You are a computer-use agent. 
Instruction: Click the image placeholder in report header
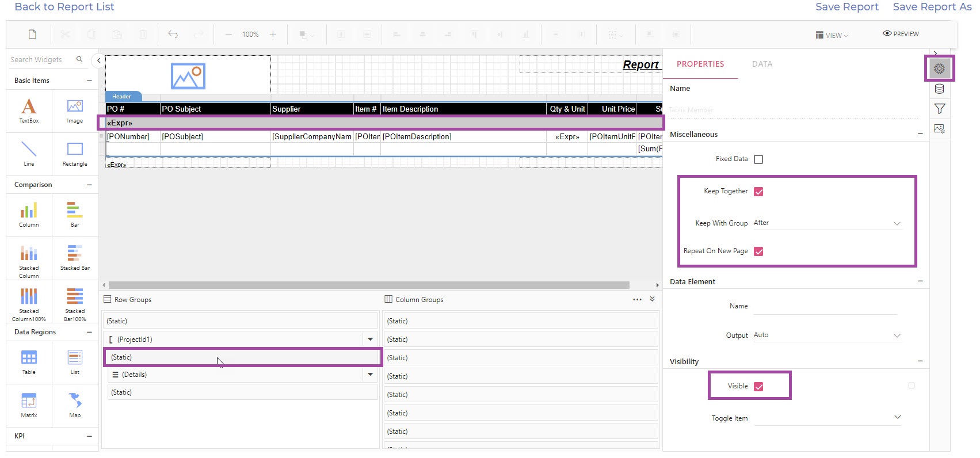[x=188, y=76]
